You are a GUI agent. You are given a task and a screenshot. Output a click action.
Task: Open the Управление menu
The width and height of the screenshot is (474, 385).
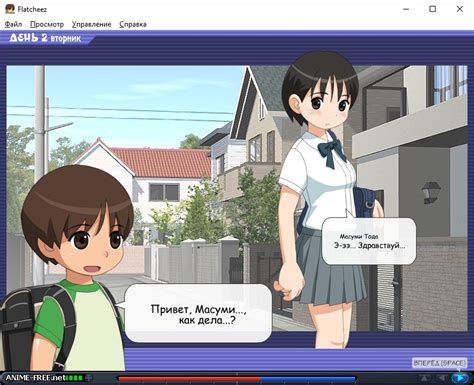click(91, 24)
